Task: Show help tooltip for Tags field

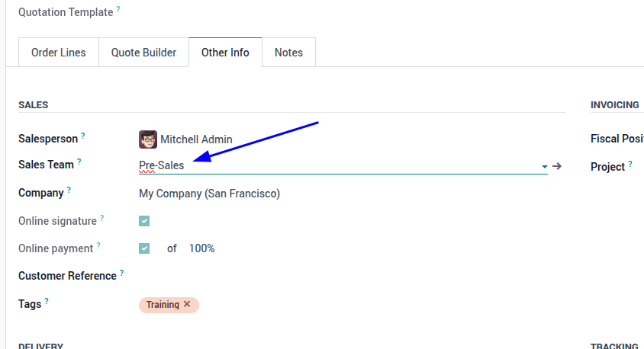Action: coord(47,301)
